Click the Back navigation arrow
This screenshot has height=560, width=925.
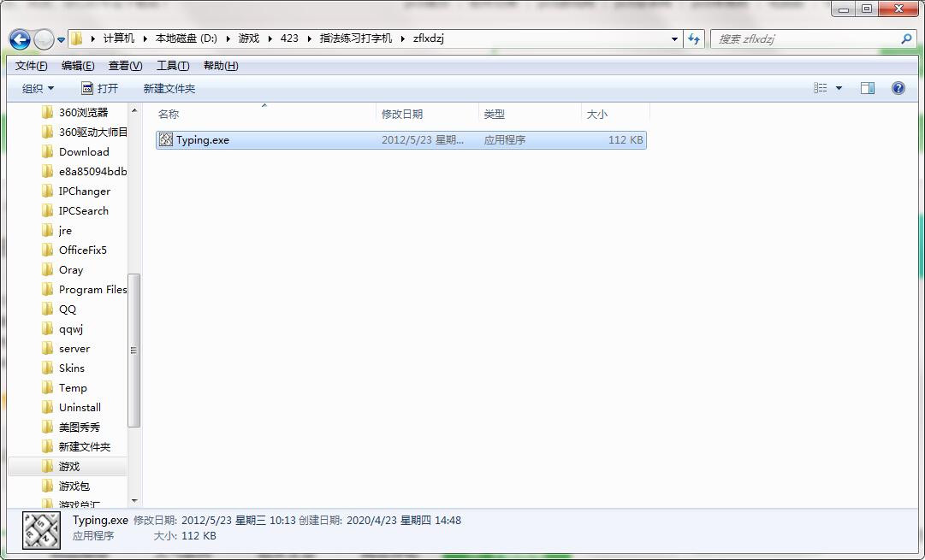coord(19,38)
